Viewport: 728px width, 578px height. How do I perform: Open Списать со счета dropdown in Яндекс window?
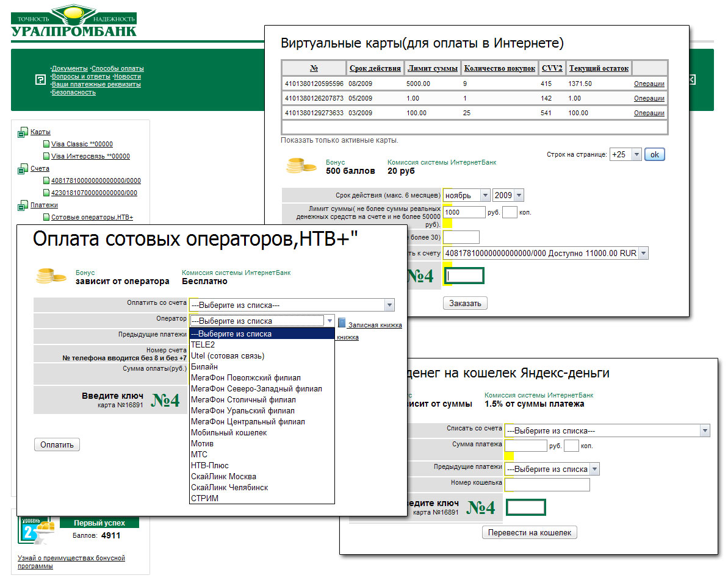(705, 430)
